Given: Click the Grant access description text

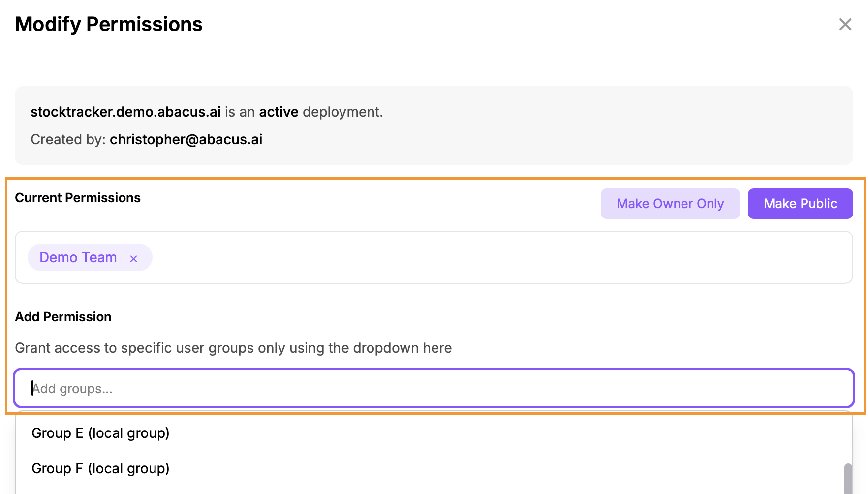Looking at the screenshot, I should [233, 348].
